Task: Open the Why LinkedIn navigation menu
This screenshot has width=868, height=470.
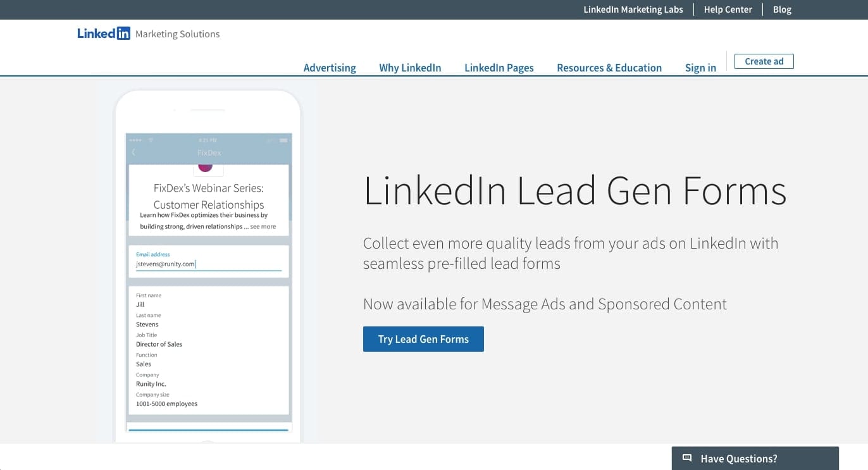Action: 410,68
